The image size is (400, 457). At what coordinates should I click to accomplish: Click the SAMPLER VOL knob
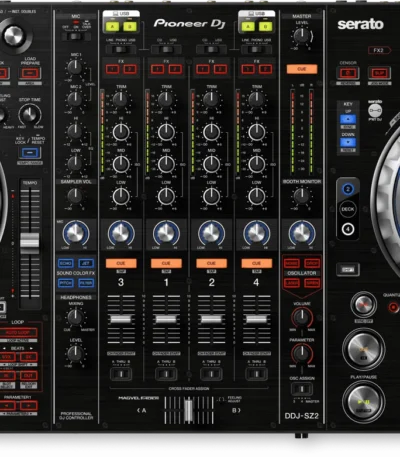pyautogui.click(x=75, y=196)
